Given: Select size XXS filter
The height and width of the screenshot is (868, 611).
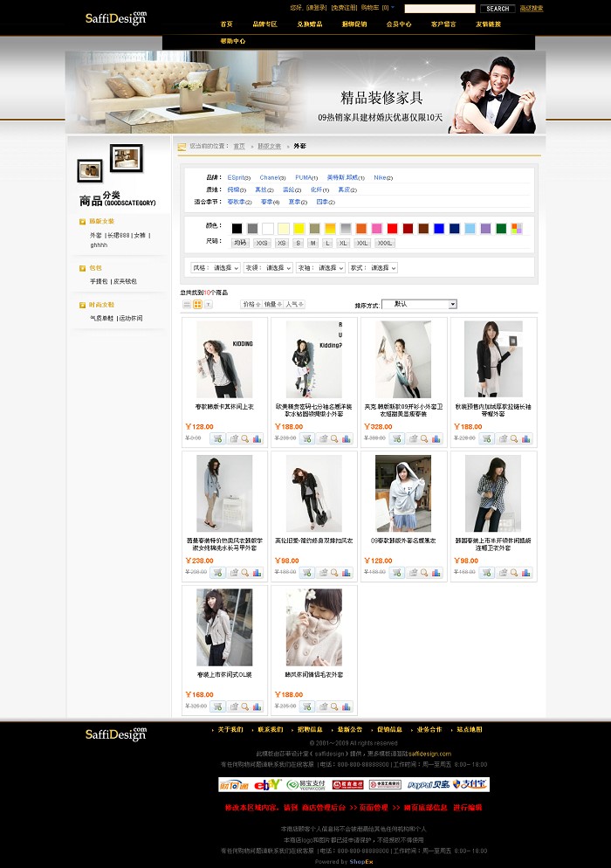Looking at the screenshot, I should tap(262, 243).
